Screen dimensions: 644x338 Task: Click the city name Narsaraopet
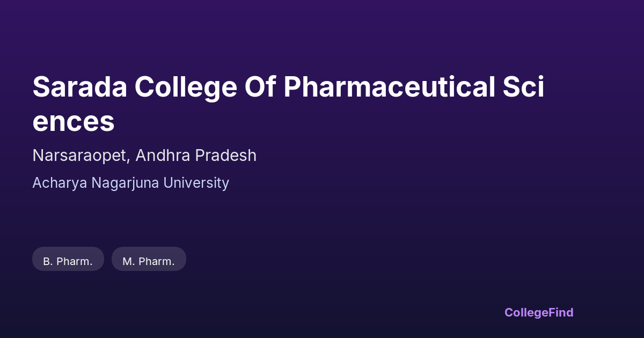click(79, 156)
